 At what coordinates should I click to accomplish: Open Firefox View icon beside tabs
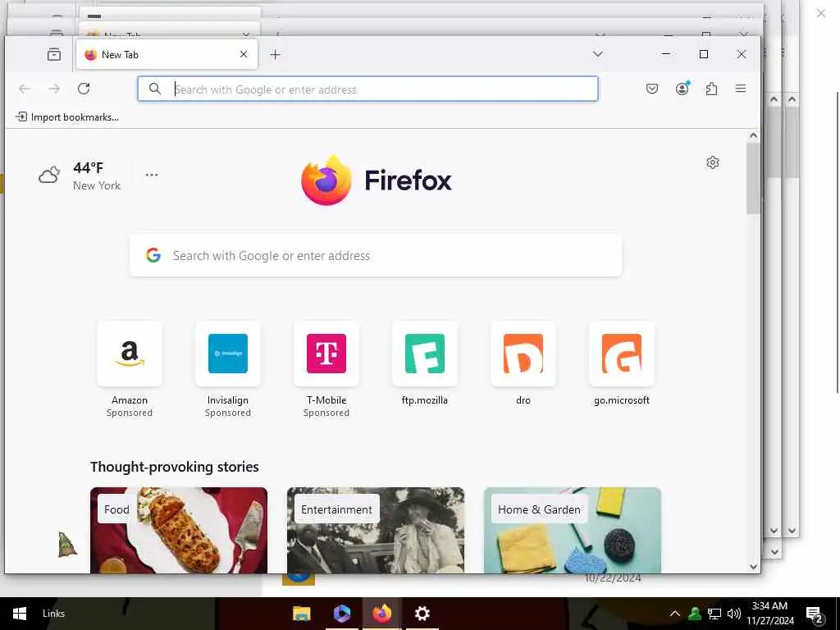(54, 54)
